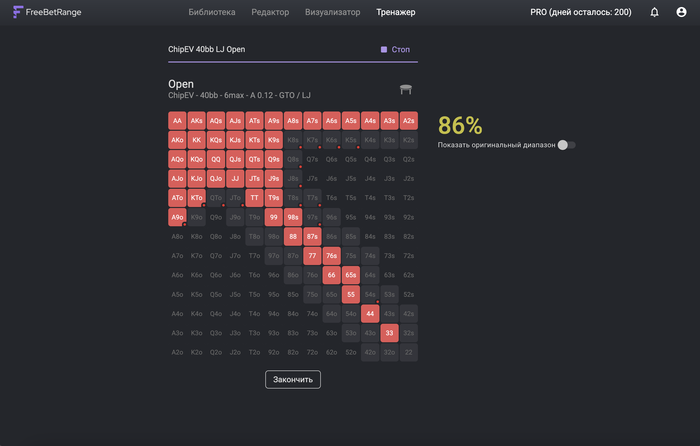The width and height of the screenshot is (700, 446).
Task: Open the Тренажер tab
Action: click(396, 12)
